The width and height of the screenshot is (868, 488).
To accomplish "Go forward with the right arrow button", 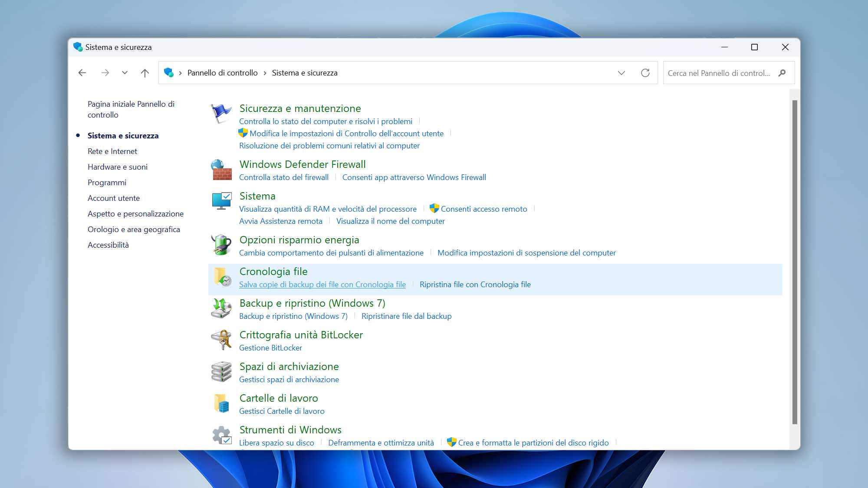I will coord(105,73).
